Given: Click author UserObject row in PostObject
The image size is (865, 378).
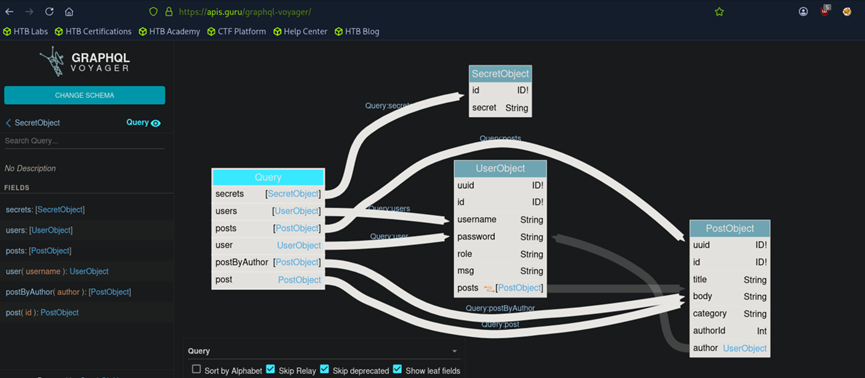Looking at the screenshot, I should click(x=730, y=348).
